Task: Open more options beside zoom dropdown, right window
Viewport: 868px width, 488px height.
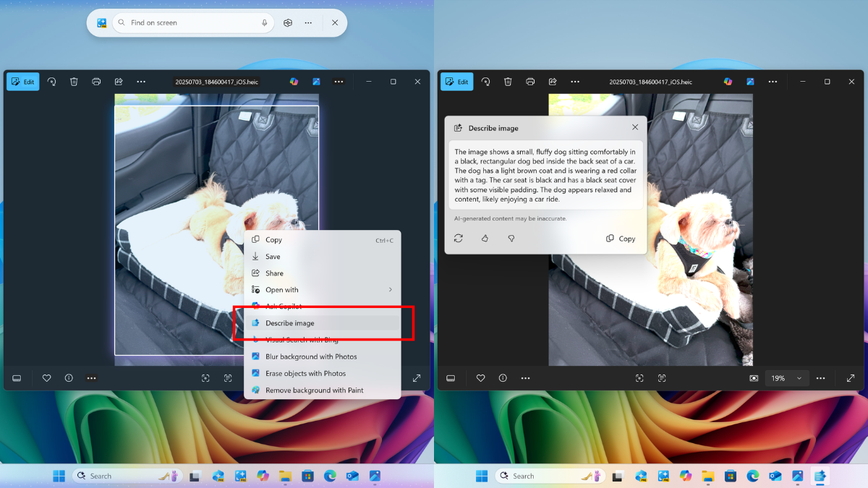Action: (x=821, y=378)
